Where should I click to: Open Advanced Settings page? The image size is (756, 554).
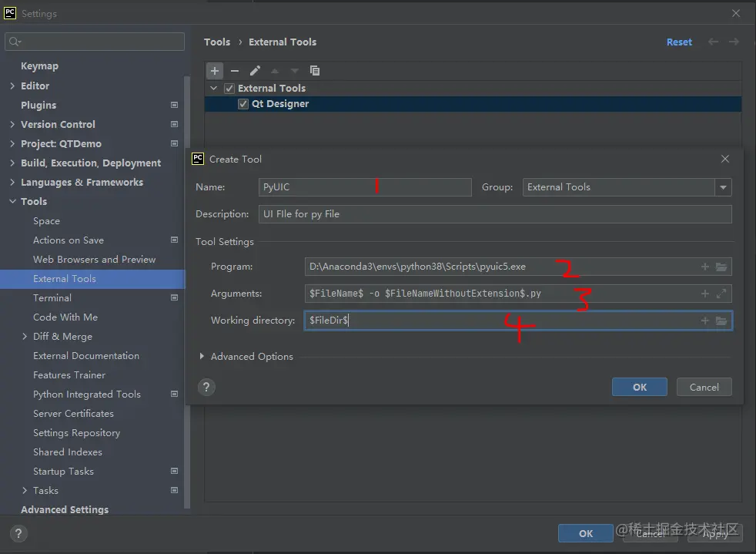tap(65, 509)
